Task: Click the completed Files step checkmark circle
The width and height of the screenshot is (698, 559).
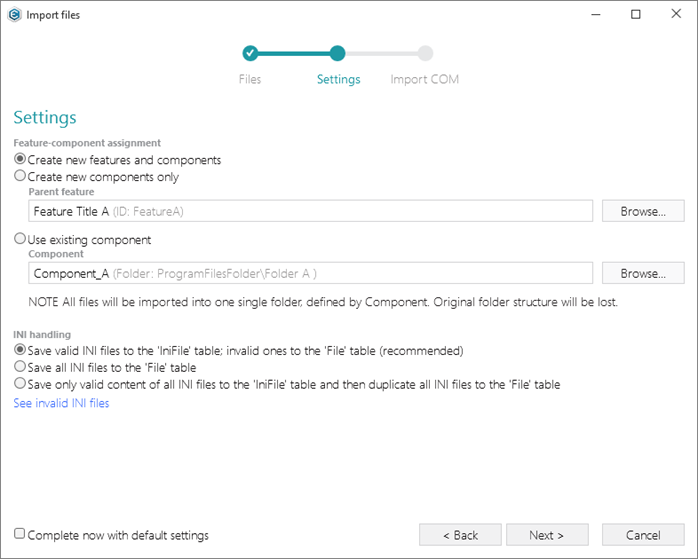Action: click(250, 53)
